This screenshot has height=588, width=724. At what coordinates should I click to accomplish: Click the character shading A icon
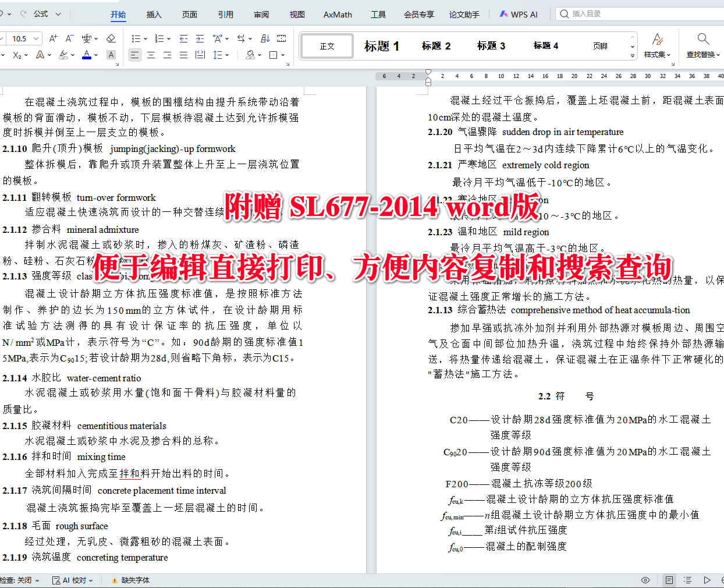(x=111, y=55)
